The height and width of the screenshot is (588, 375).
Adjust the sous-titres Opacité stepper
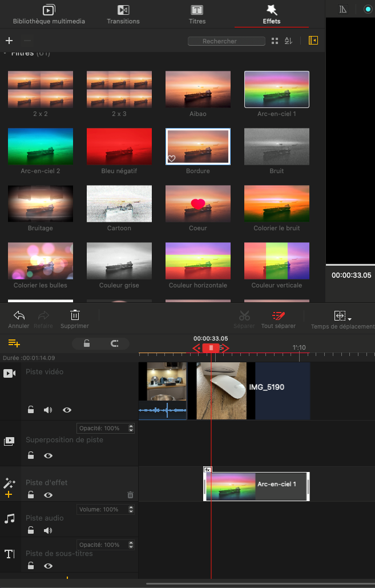pos(131,545)
